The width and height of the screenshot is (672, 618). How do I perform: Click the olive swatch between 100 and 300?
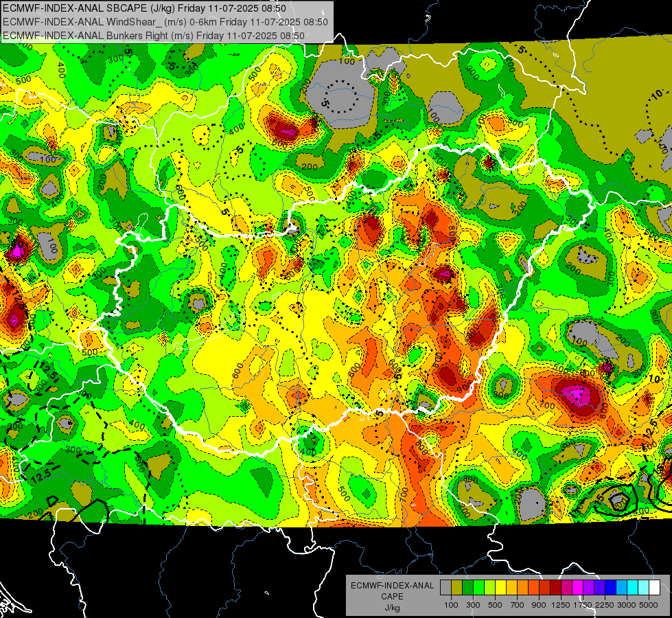click(x=457, y=588)
